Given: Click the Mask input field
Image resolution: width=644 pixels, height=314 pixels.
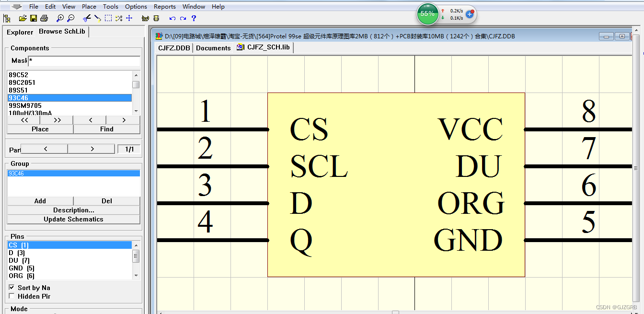Looking at the screenshot, I should coord(84,61).
